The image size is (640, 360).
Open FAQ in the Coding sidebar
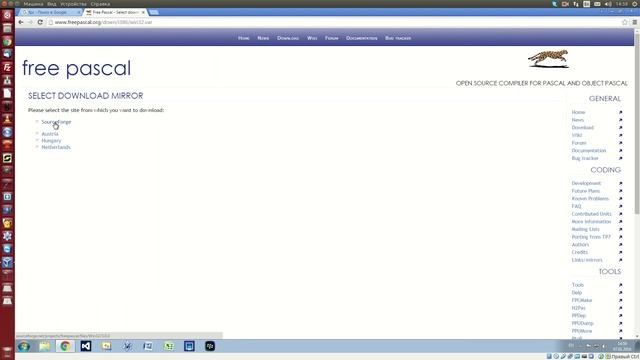click(x=576, y=207)
